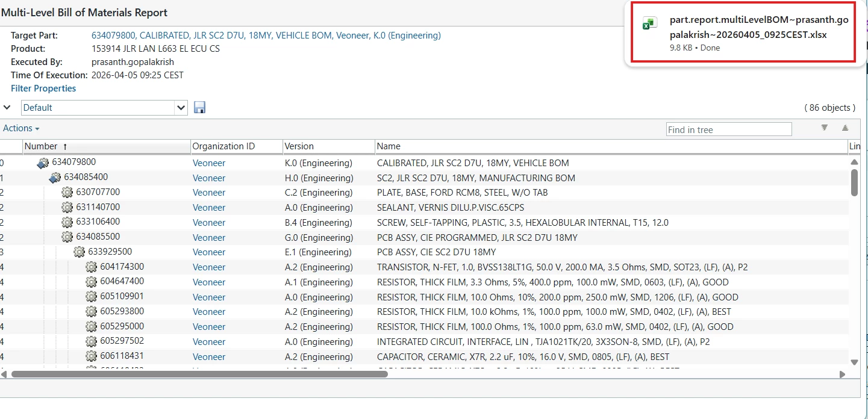Click the name PLATE, BASE, FORD RCM8, STEEL, W/O TAB
Viewport: 868px width, 419px height.
pos(463,193)
